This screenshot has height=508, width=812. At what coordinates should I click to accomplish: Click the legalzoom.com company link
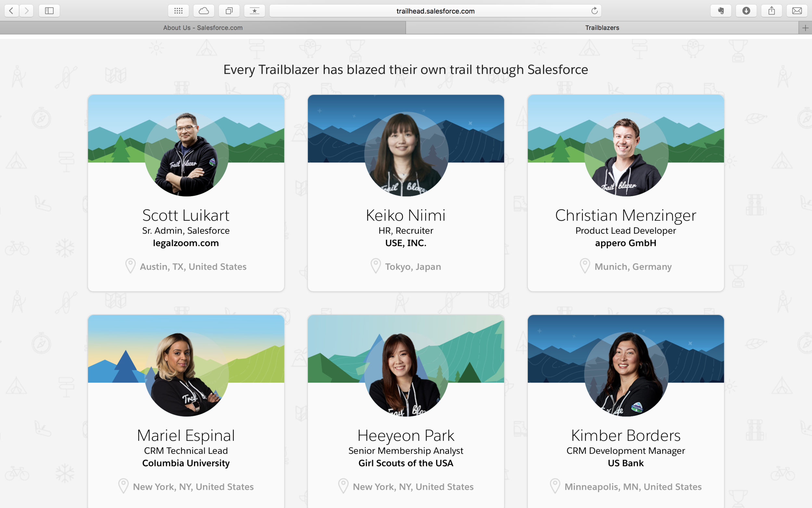[x=186, y=242]
